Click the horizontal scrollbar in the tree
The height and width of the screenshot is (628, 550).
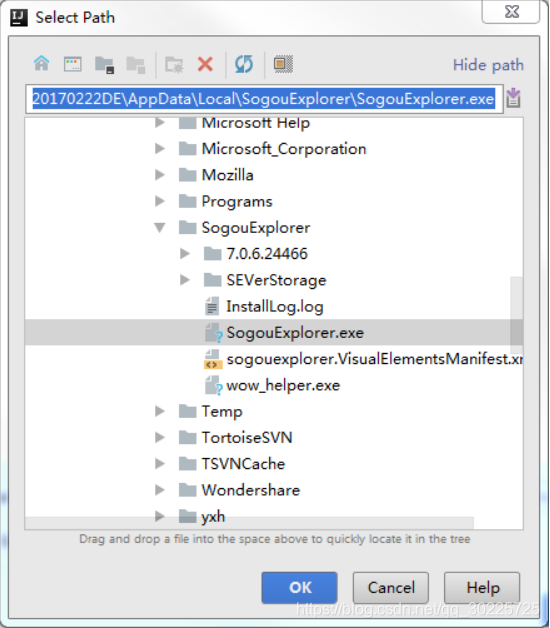[249, 523]
